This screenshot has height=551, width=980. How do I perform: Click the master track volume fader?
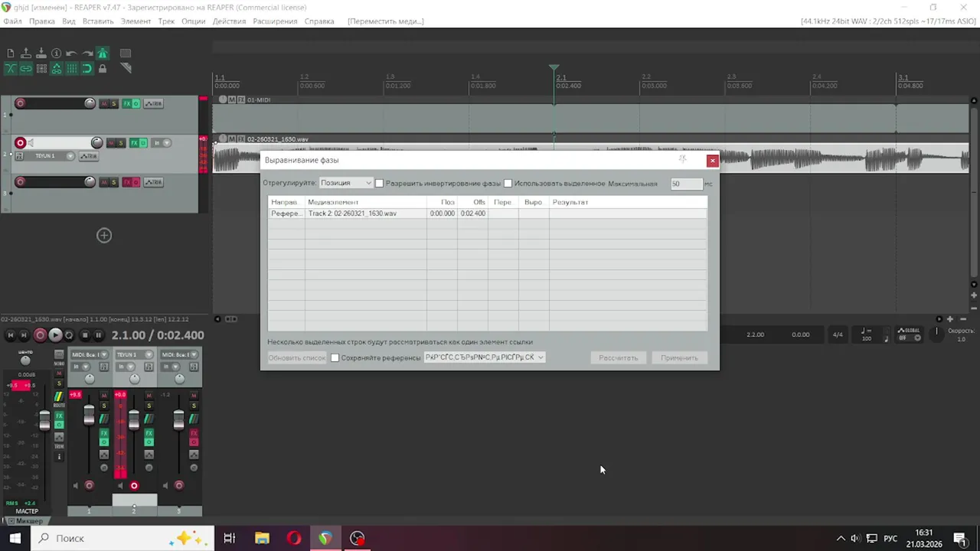click(x=44, y=420)
